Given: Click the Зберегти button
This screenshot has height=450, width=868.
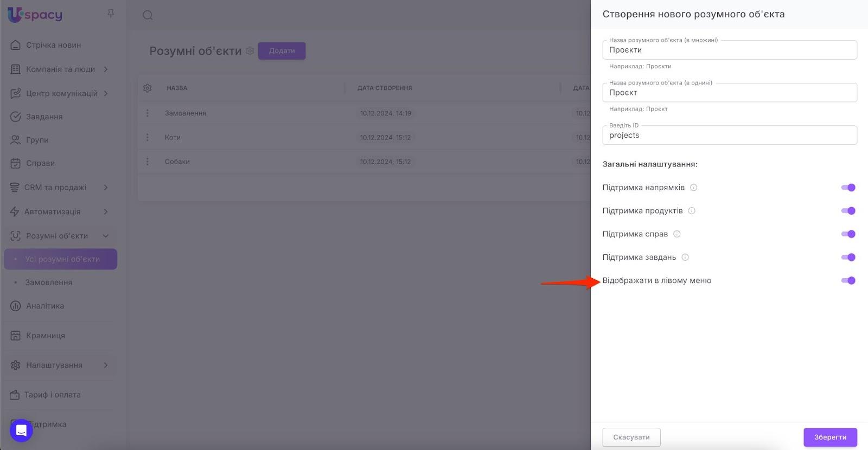Looking at the screenshot, I should click(x=830, y=437).
